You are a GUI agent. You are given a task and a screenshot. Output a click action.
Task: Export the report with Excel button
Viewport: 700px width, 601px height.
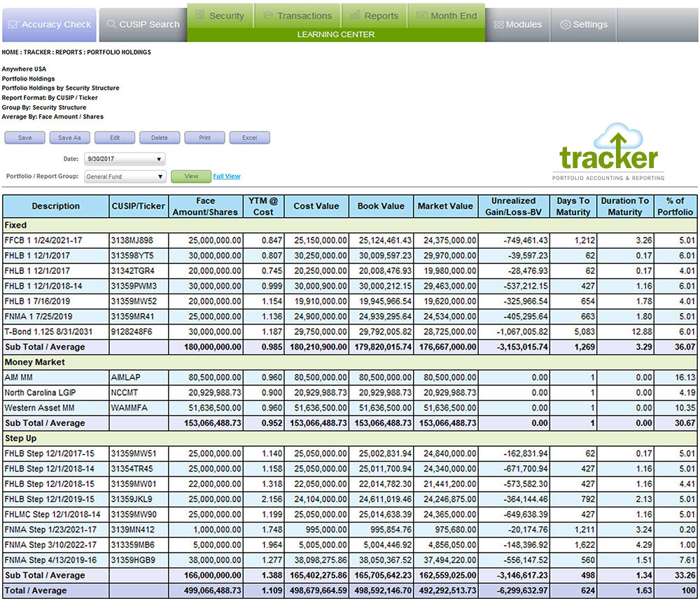pos(249,138)
